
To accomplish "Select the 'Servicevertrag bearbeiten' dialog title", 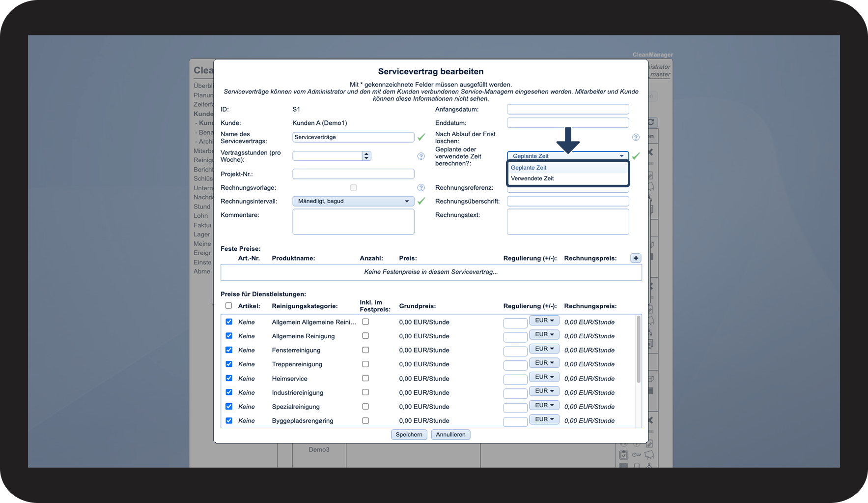I will (x=431, y=72).
